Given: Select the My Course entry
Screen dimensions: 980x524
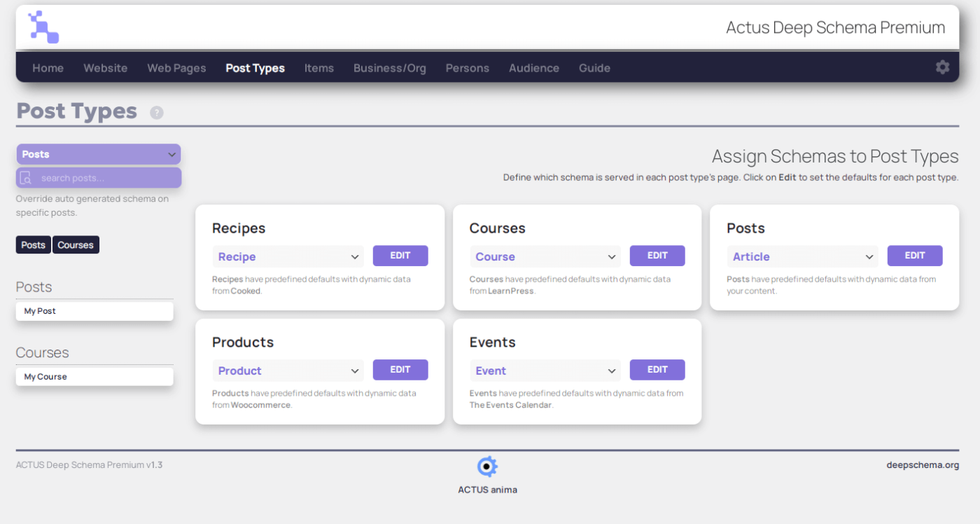Looking at the screenshot, I should (x=94, y=377).
